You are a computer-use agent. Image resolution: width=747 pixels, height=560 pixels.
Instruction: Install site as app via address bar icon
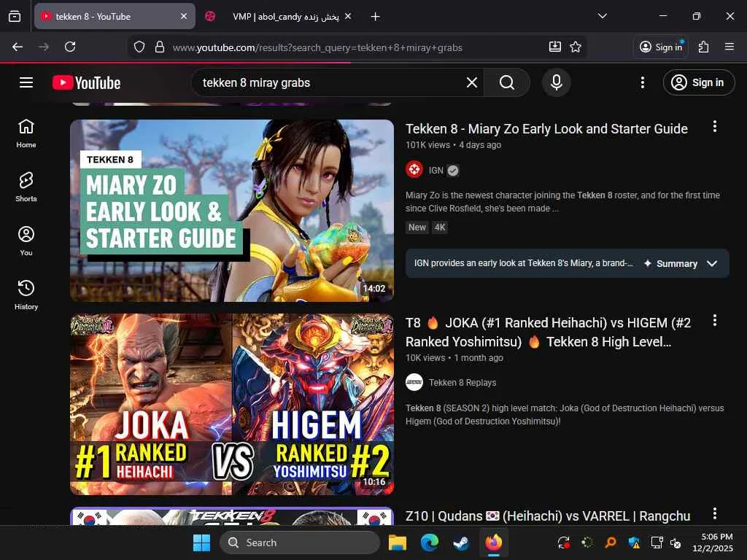tap(554, 47)
